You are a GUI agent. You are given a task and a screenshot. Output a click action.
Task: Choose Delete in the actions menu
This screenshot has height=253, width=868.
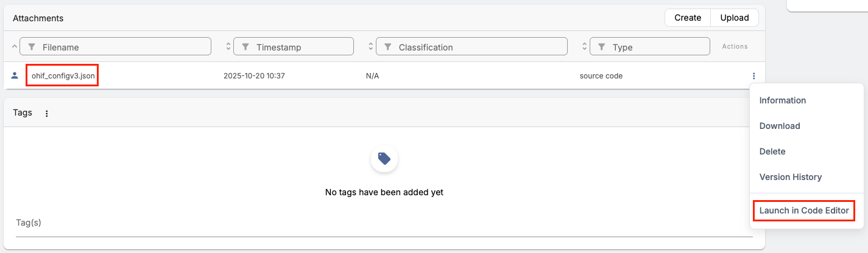[x=772, y=151]
